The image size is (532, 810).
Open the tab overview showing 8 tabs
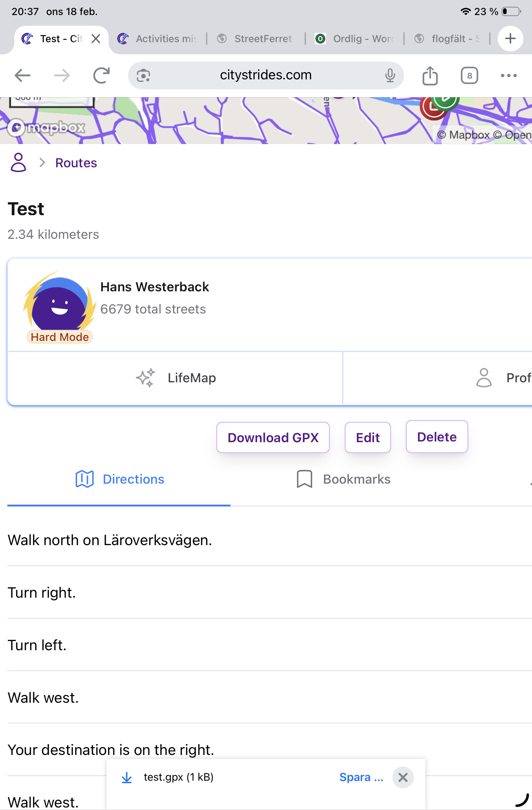469,75
